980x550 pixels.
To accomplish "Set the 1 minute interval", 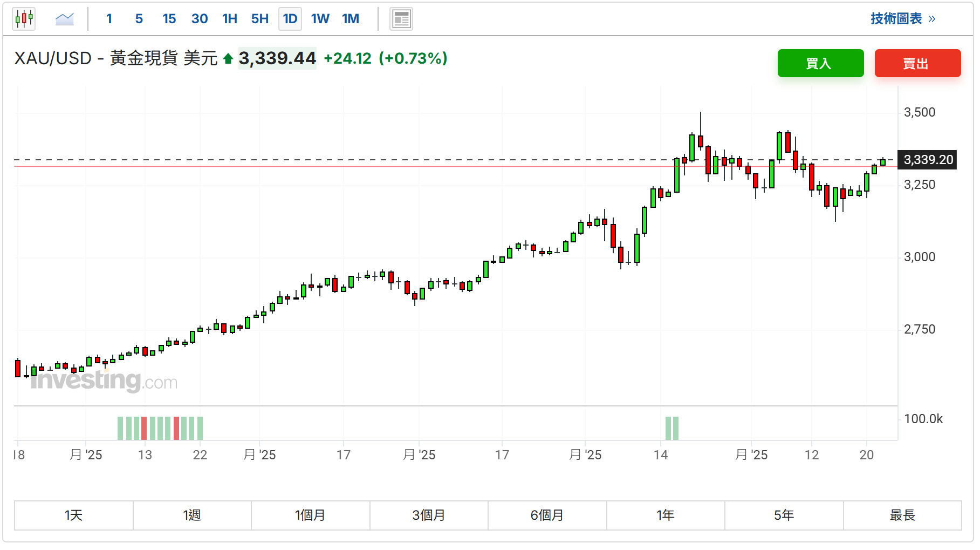I will (x=109, y=19).
